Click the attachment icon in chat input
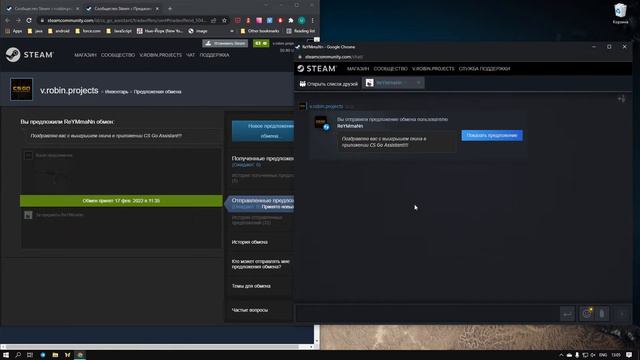Screen dimensions: 640x360 click(602, 313)
